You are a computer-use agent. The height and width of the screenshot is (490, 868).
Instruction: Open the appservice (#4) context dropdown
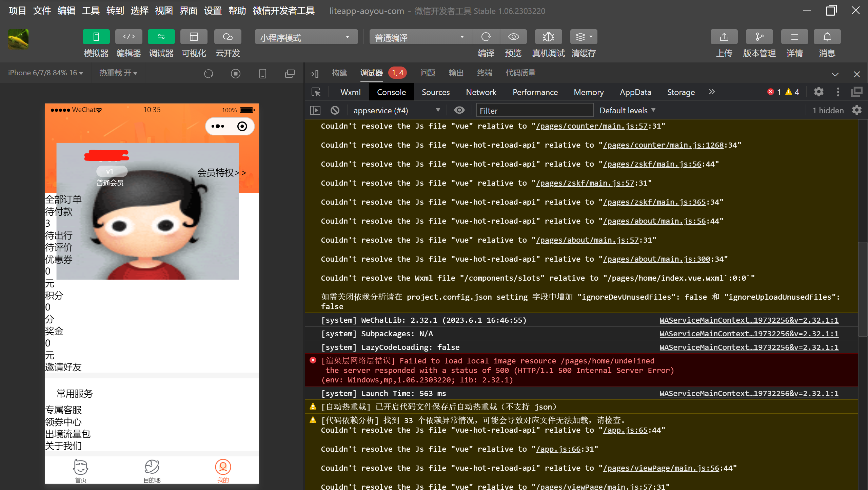(x=397, y=111)
